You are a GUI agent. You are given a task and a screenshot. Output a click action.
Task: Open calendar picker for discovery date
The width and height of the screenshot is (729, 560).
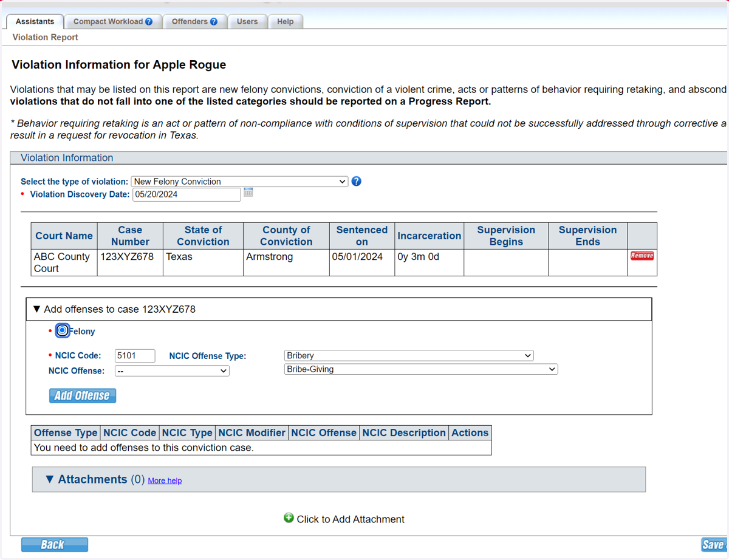coord(248,193)
